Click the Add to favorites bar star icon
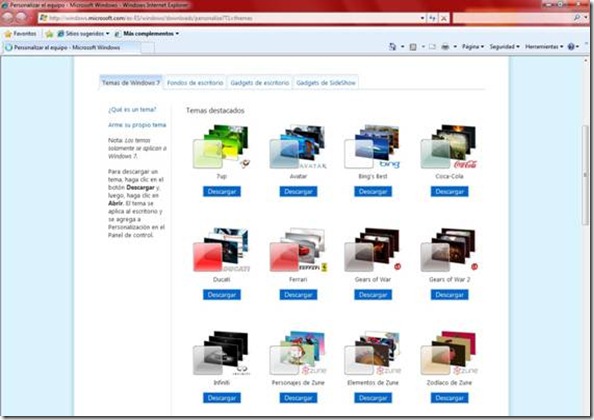The height and width of the screenshot is (420, 594). tap(49, 34)
